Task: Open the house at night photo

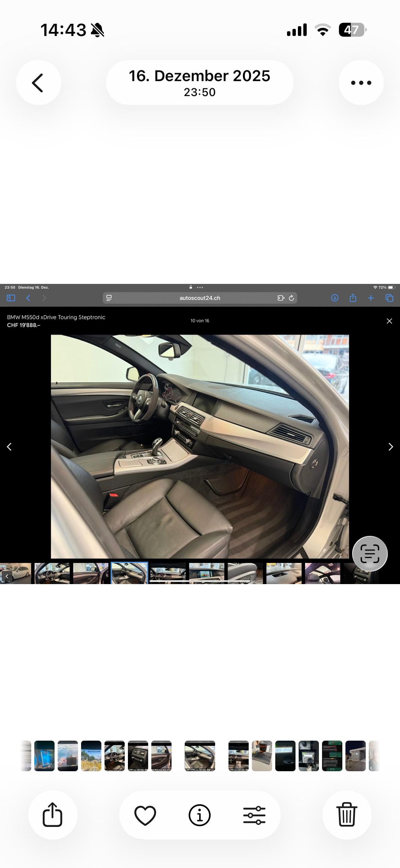Action: pyautogui.click(x=356, y=756)
